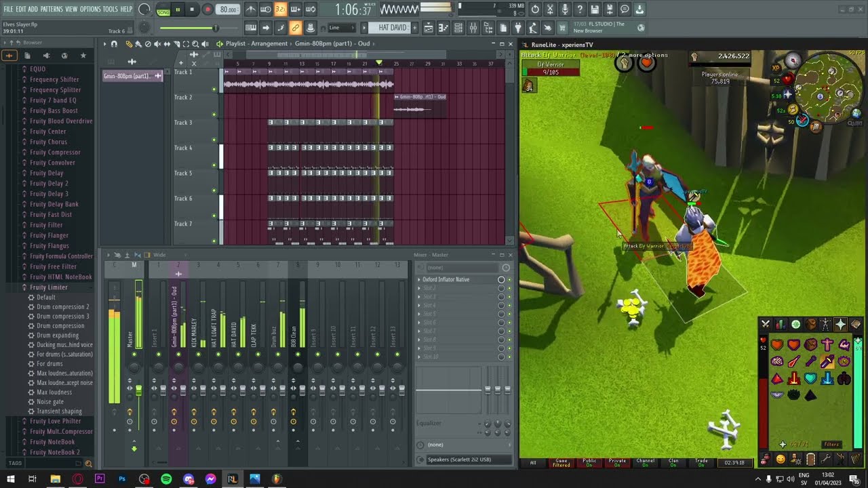Select the KICK MARLEY mixer track

[194, 332]
